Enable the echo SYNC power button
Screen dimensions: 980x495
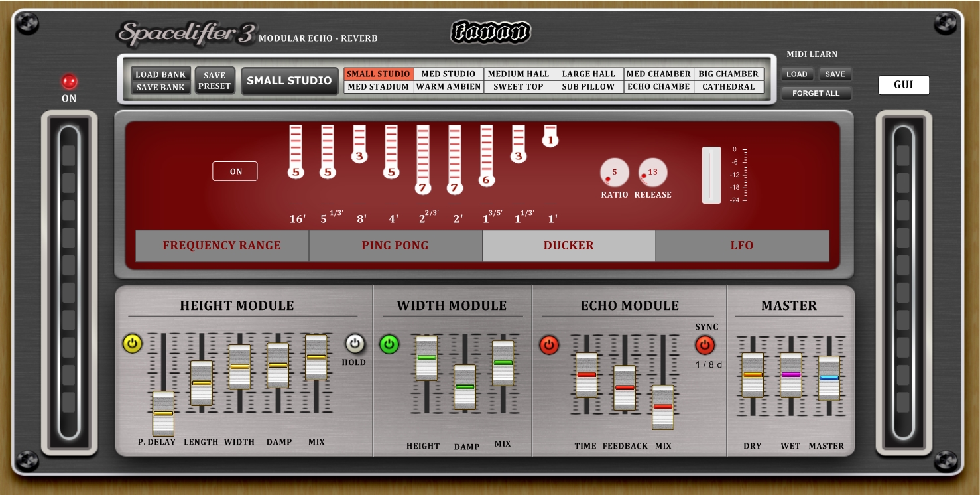(704, 345)
